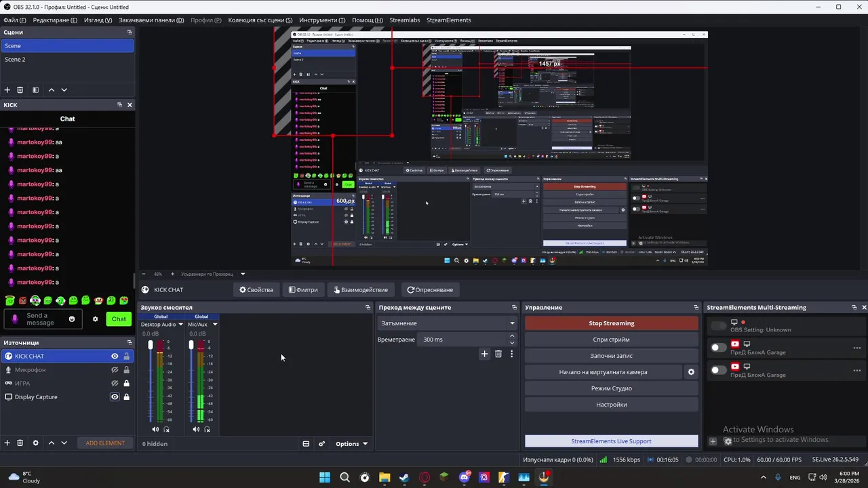Viewport: 868px width, 488px height.
Task: Open source properties gear in the Sources panel
Action: [36, 443]
